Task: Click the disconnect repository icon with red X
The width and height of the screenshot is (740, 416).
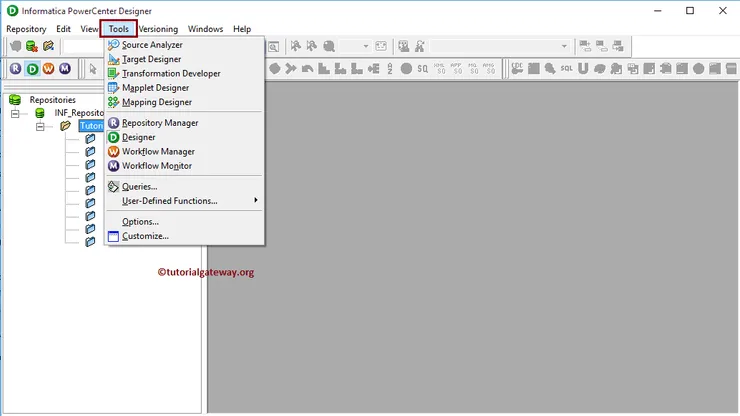Action: point(32,46)
